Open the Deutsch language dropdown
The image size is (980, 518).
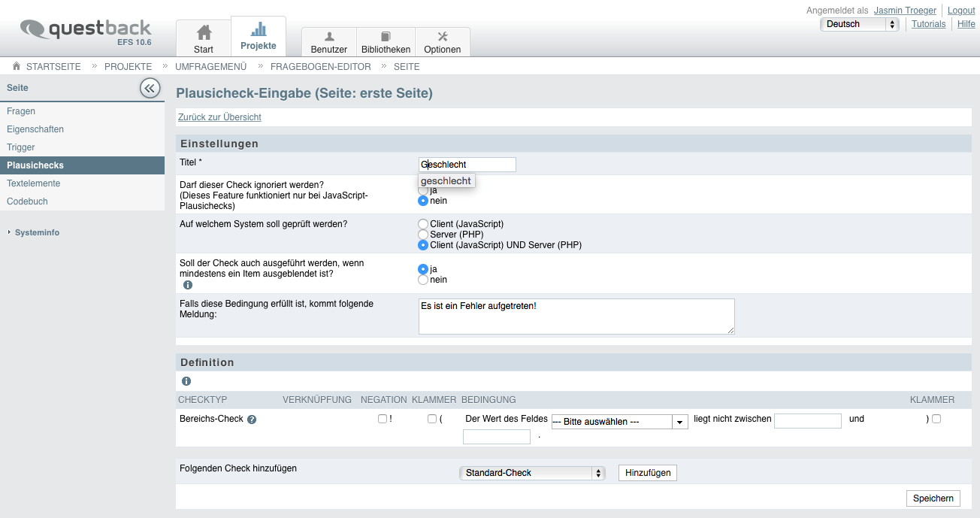click(860, 24)
